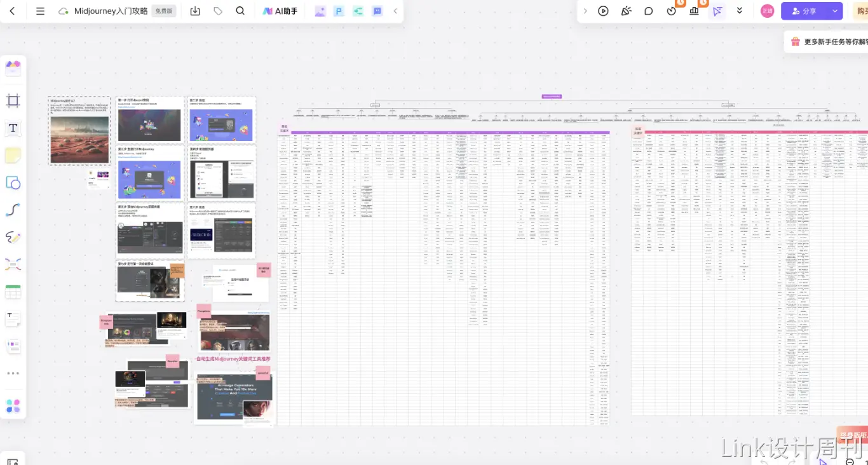Open the AI助手 assistant

tap(280, 11)
